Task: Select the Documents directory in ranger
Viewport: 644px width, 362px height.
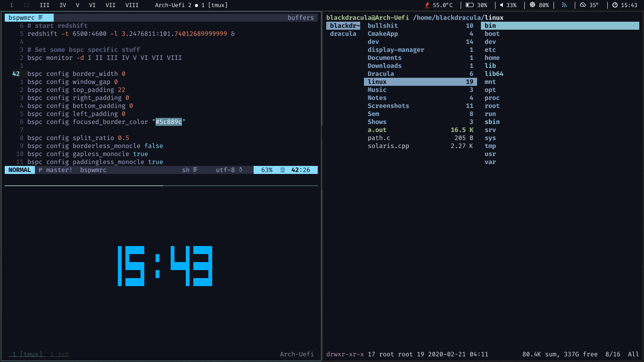Action: pyautogui.click(x=421, y=58)
